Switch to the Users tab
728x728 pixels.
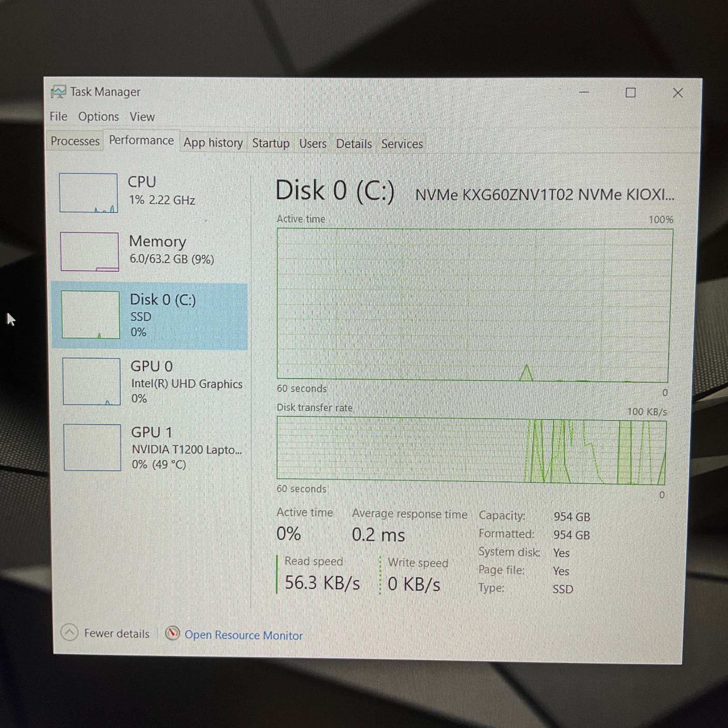(x=313, y=144)
